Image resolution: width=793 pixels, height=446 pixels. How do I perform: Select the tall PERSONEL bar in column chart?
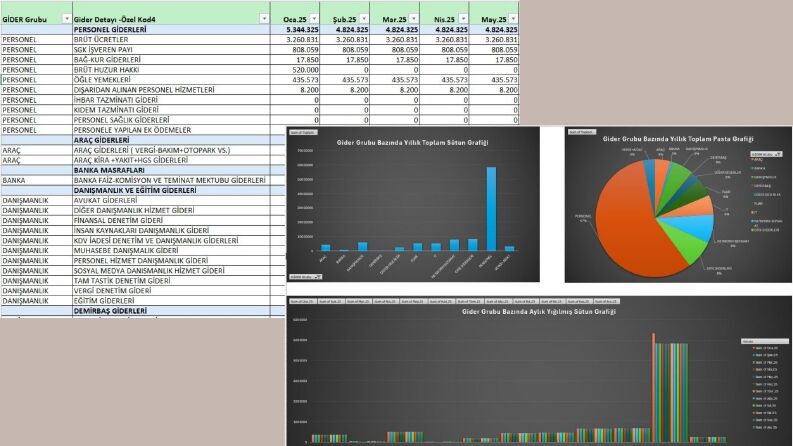coord(491,209)
